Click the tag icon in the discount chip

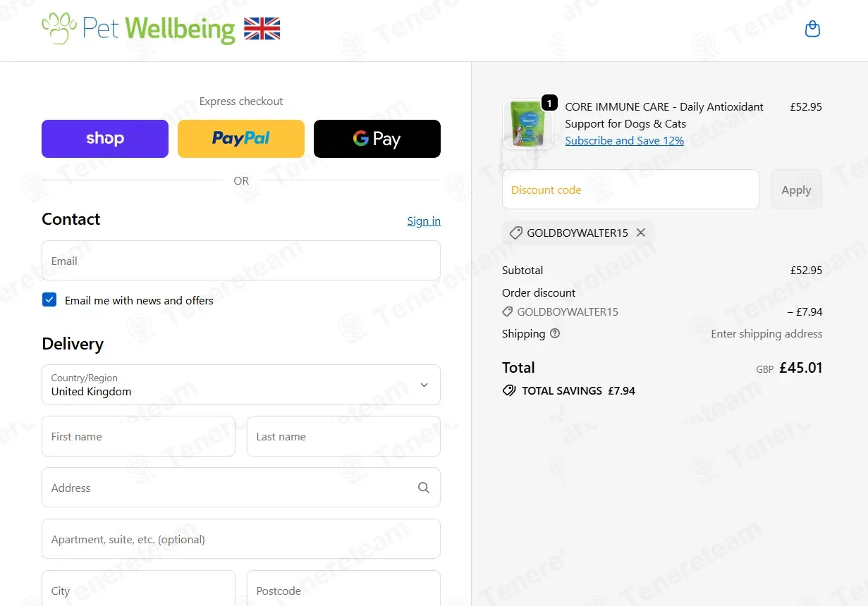[516, 233]
